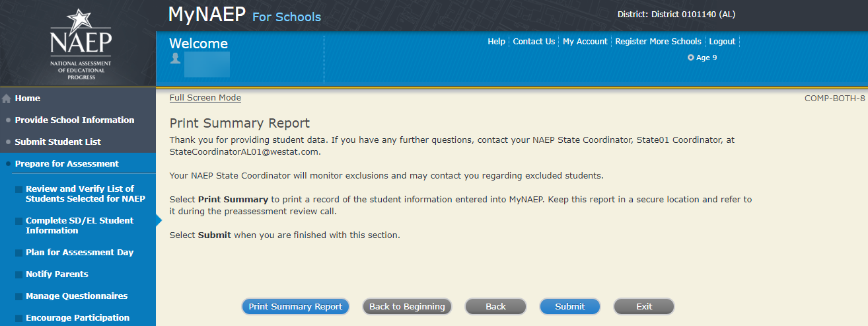This screenshot has height=326, width=868.
Task: Click the user profile silhouette icon
Action: pos(175,58)
